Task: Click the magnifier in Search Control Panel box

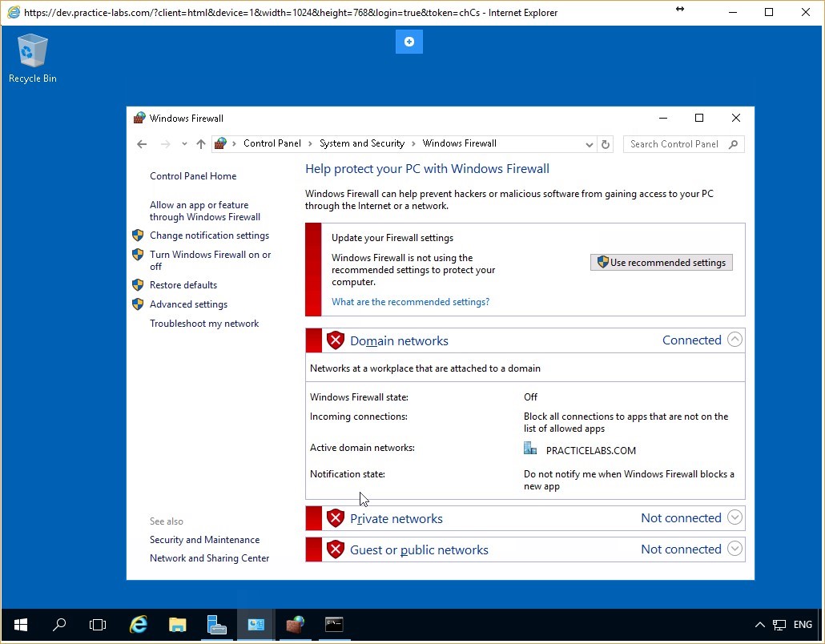Action: (733, 144)
